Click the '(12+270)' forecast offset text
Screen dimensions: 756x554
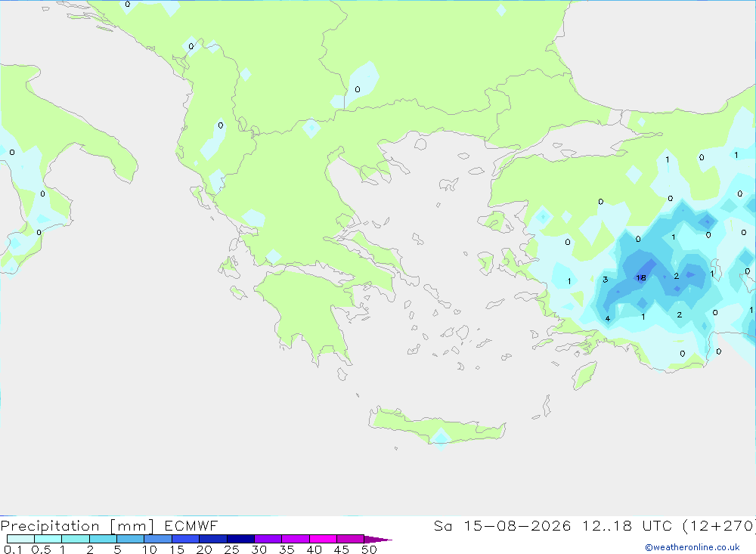click(719, 525)
